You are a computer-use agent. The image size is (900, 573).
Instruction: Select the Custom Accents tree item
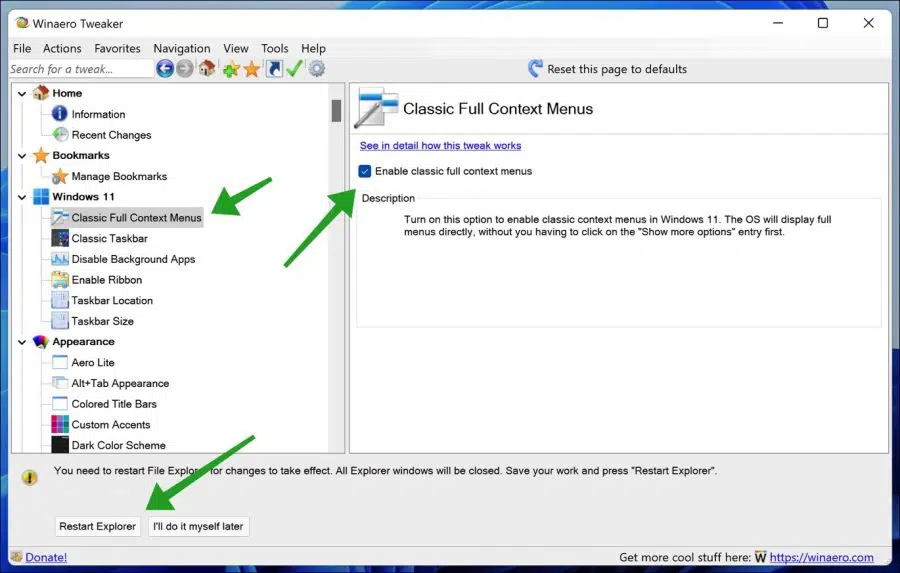111,424
